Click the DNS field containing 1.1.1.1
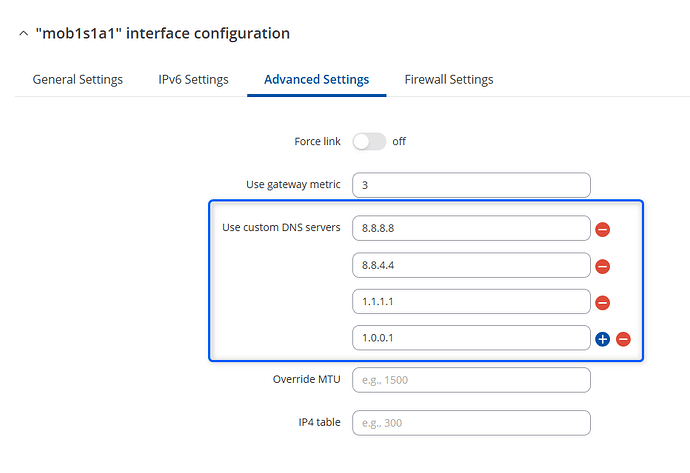The image size is (690, 473). click(471, 301)
